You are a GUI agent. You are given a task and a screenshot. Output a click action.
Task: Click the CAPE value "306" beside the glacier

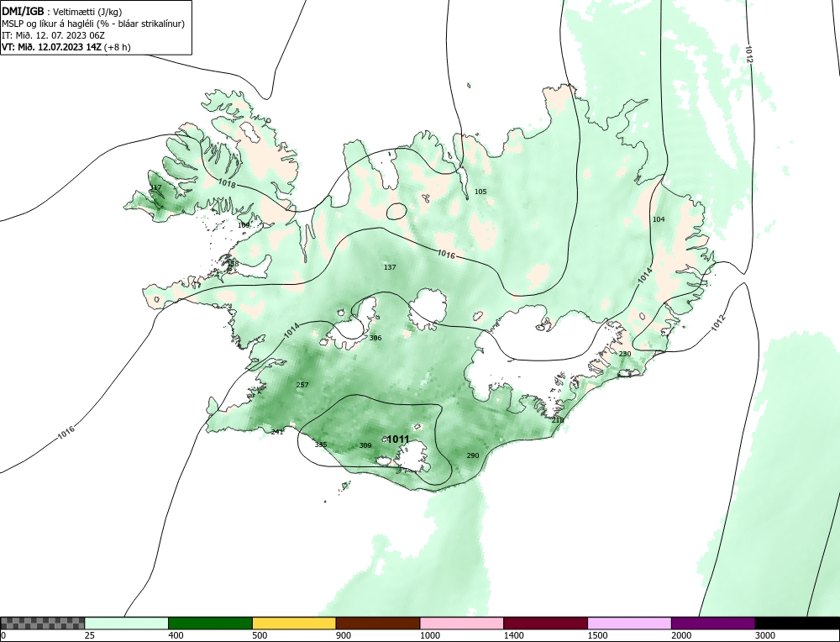point(375,338)
